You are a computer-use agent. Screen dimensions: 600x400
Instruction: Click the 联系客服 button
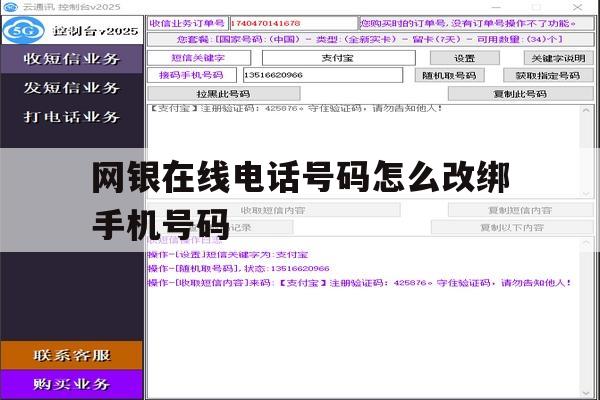point(72,355)
